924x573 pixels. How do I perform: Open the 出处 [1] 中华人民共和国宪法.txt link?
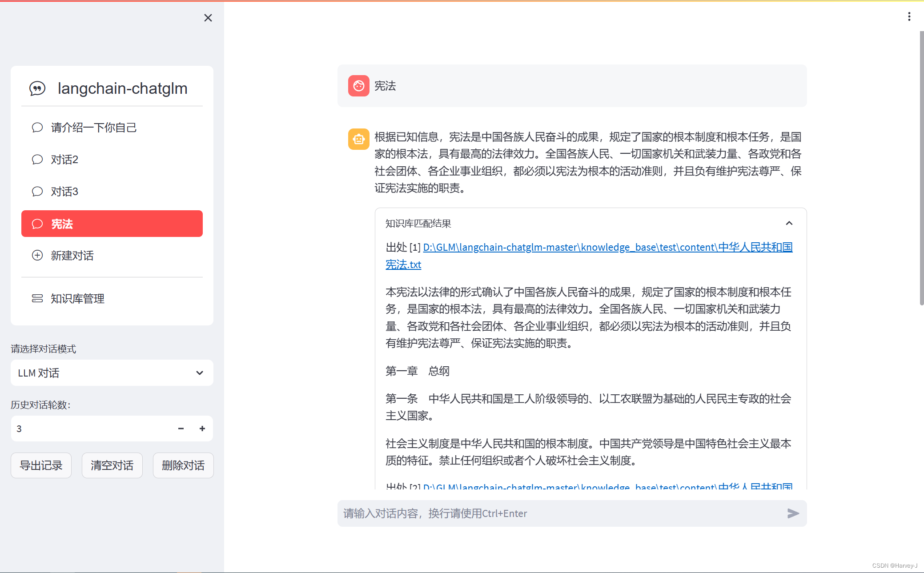[607, 248]
